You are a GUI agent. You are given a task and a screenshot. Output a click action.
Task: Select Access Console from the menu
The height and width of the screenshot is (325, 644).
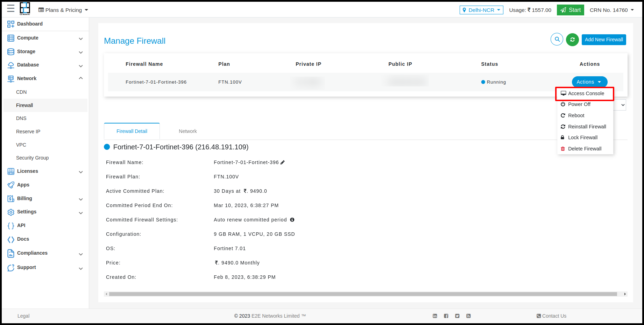point(585,93)
